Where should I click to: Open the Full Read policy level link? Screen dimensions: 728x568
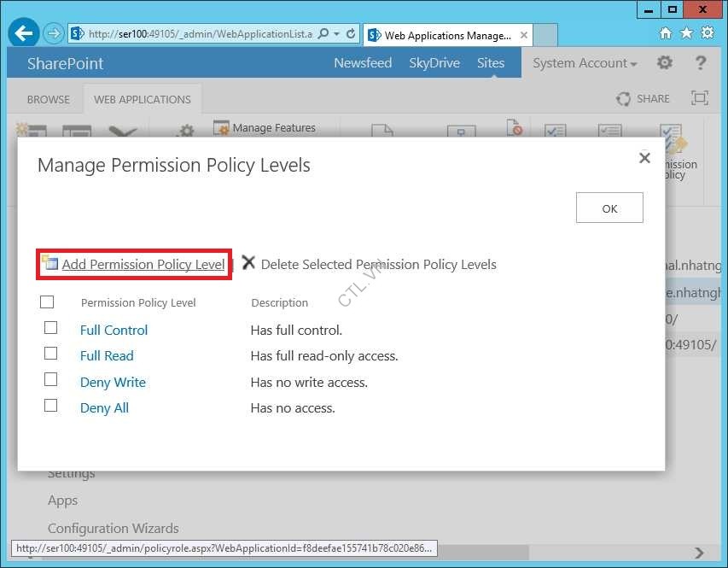107,356
